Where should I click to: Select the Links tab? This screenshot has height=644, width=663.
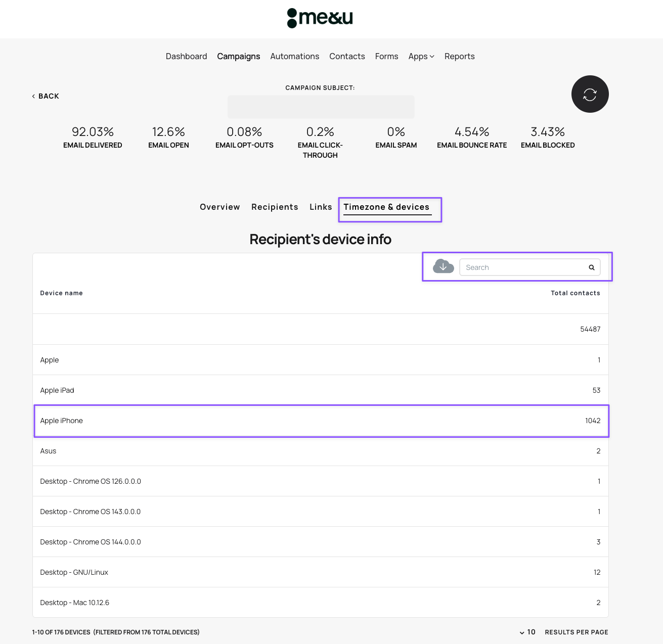tap(321, 207)
